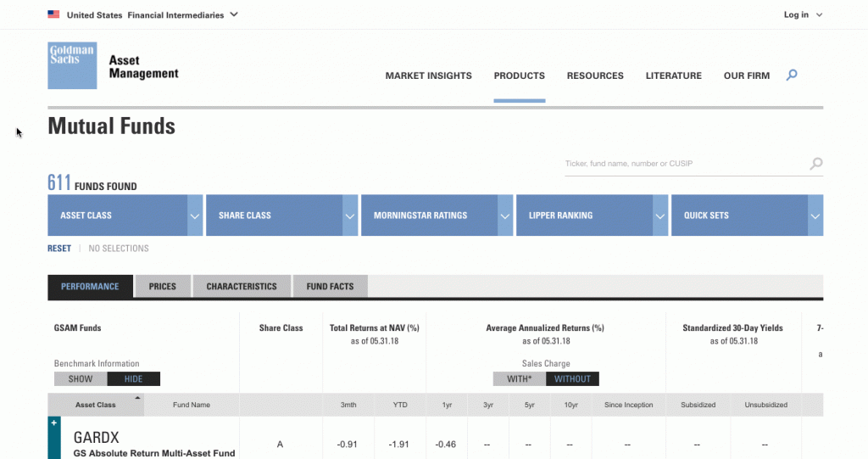This screenshot has height=459, width=868.
Task: Click the Mutual Funds heading
Action: point(111,126)
